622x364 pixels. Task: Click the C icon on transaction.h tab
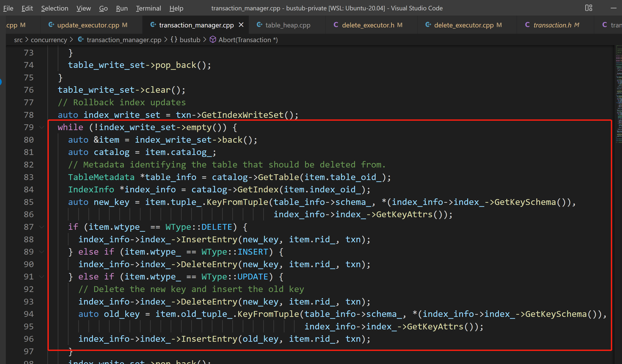[527, 25]
